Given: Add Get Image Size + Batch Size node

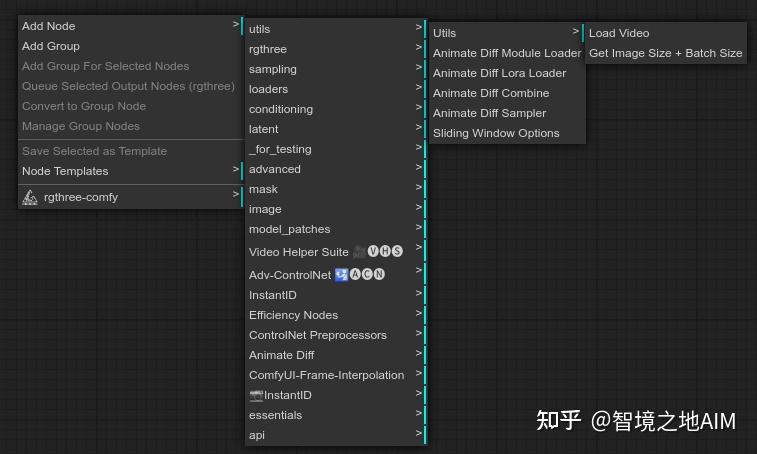Looking at the screenshot, I should point(666,53).
